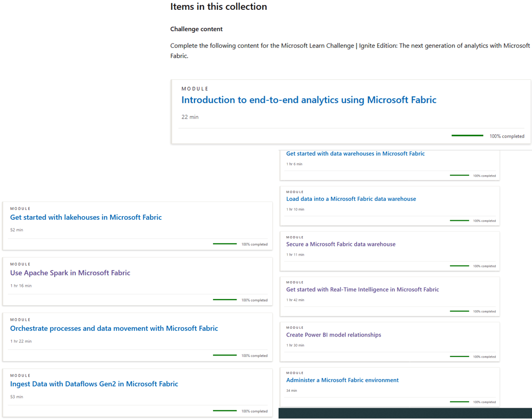532x419 pixels.
Task: Open Secure a Microsoft Fabric data warehouse
Action: pos(341,244)
